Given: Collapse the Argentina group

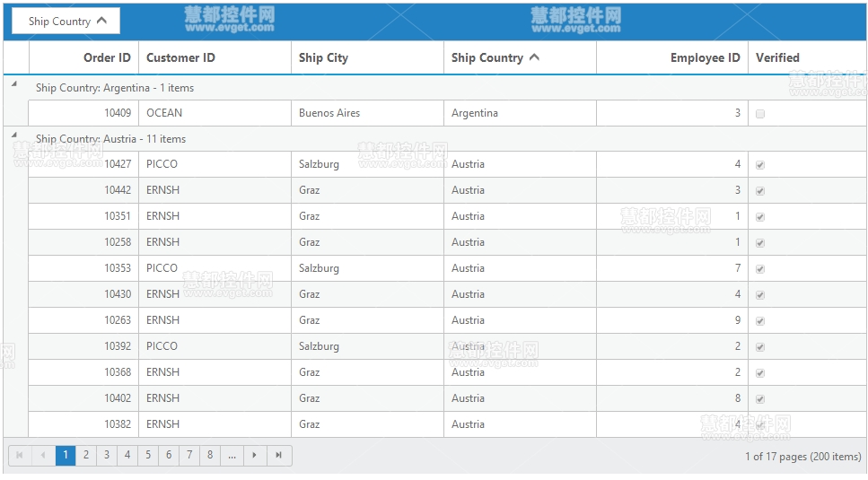Looking at the screenshot, I should [14, 84].
